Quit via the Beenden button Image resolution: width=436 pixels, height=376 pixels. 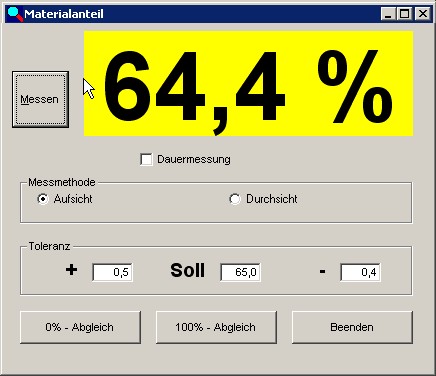tap(352, 327)
